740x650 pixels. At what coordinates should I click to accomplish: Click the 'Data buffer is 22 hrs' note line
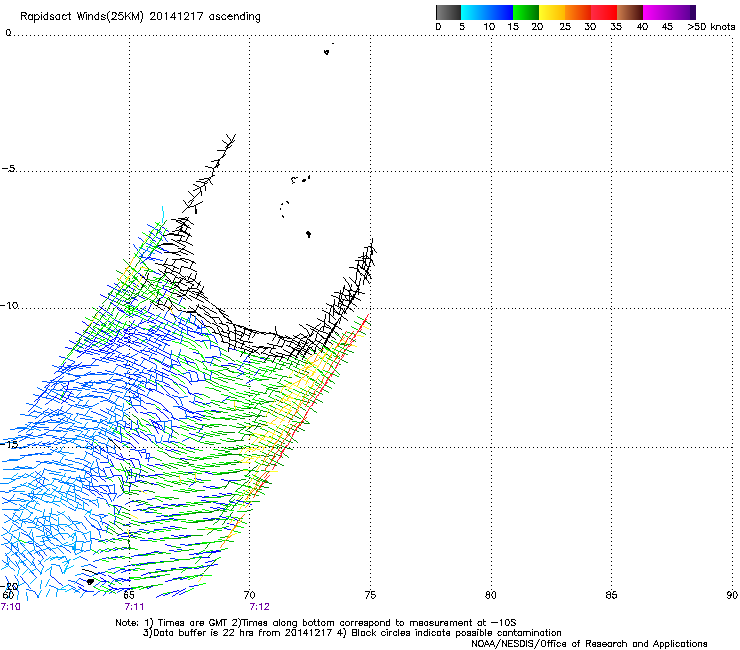[x=352, y=633]
